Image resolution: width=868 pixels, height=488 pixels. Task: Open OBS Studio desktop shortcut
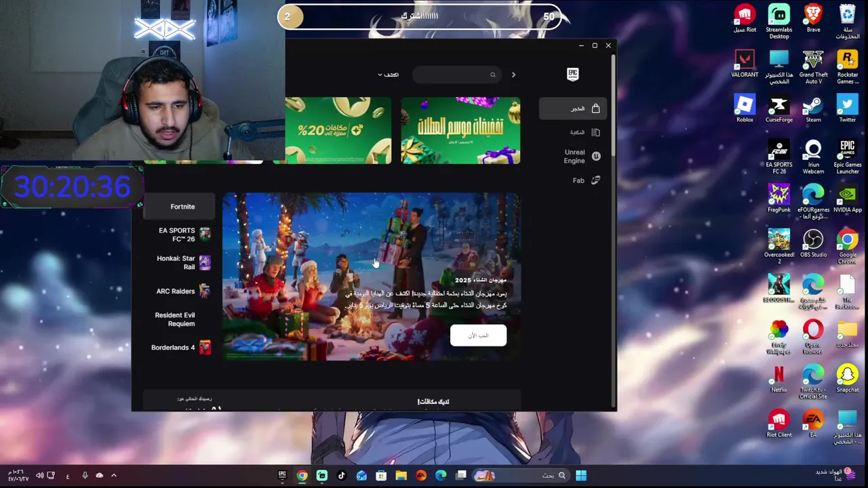(813, 244)
